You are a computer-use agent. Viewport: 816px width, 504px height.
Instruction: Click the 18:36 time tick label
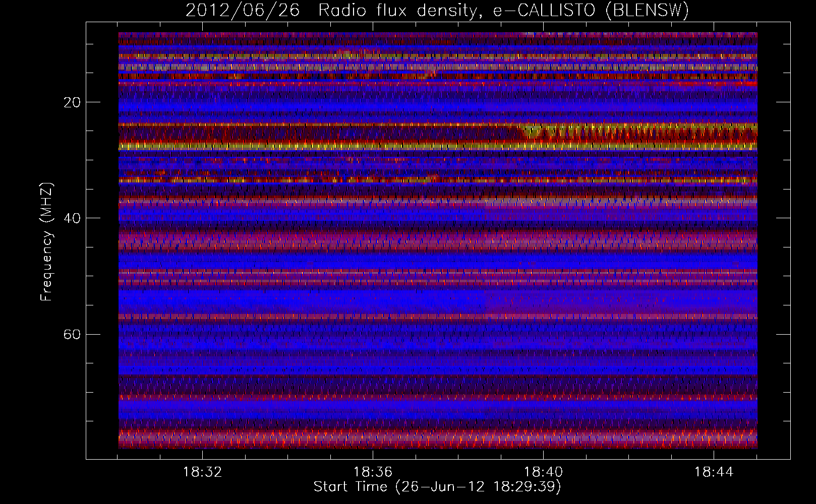click(373, 472)
